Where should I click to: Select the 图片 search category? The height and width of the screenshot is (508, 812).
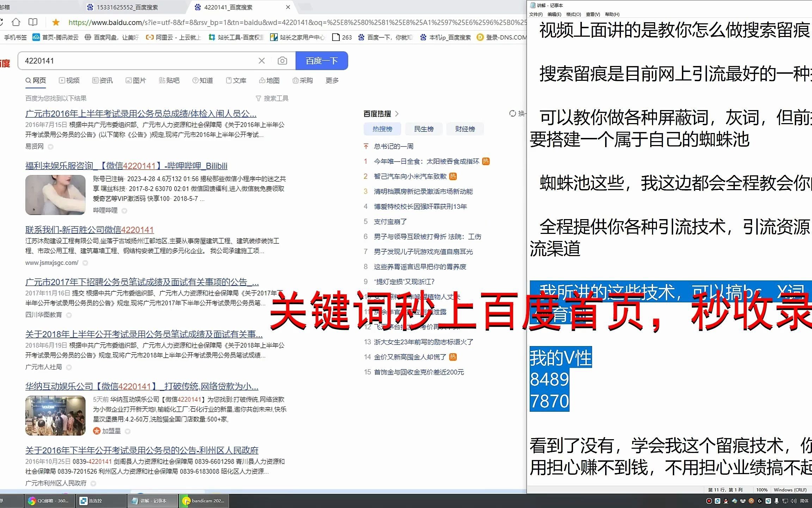136,80
